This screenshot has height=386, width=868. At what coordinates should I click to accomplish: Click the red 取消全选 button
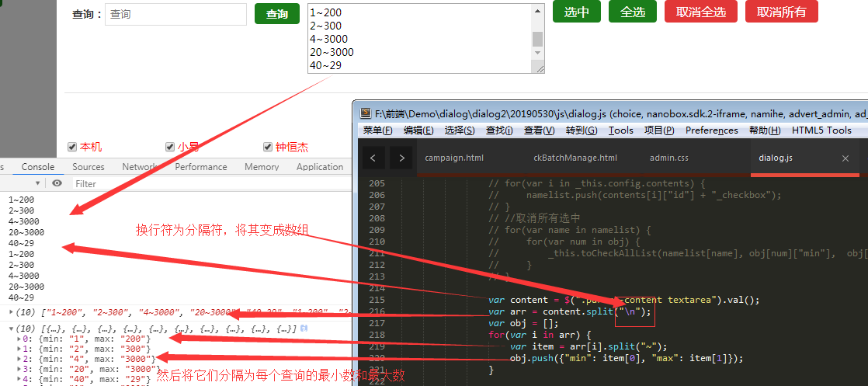[x=701, y=12]
